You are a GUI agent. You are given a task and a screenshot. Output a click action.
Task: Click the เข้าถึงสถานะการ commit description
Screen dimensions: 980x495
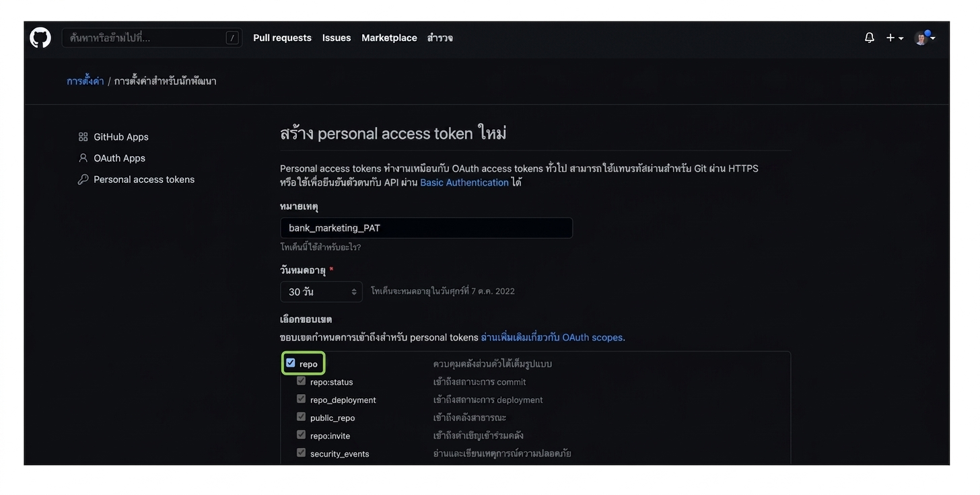[480, 382]
